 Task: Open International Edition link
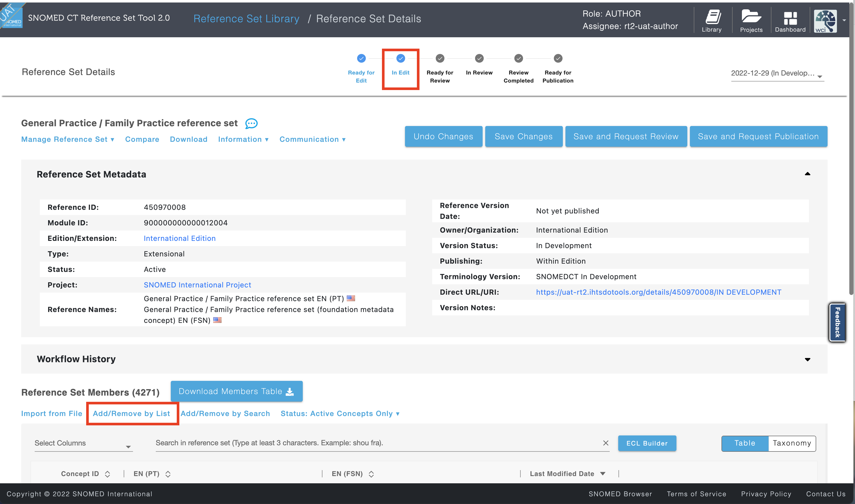(x=179, y=238)
